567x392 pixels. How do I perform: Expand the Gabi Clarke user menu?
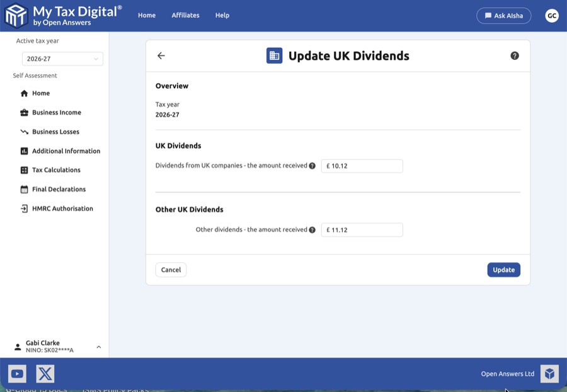pos(99,347)
